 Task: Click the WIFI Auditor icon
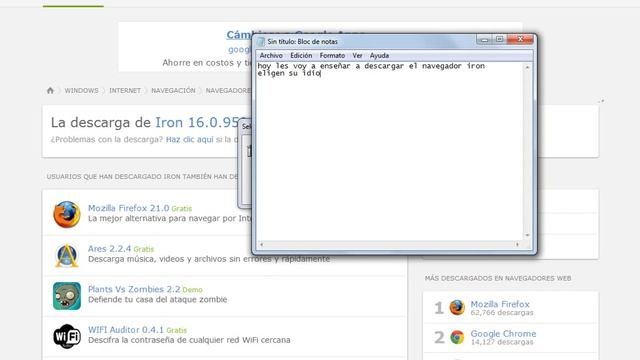tap(67, 336)
